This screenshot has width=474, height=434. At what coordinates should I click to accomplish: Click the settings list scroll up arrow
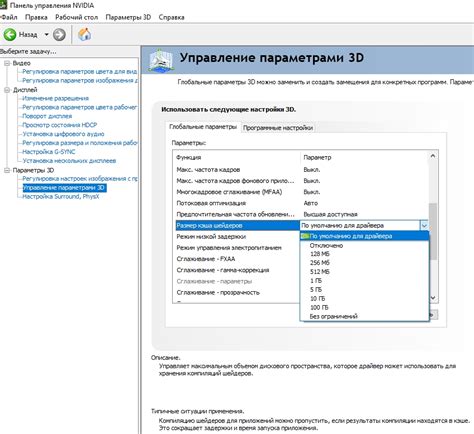(x=433, y=156)
